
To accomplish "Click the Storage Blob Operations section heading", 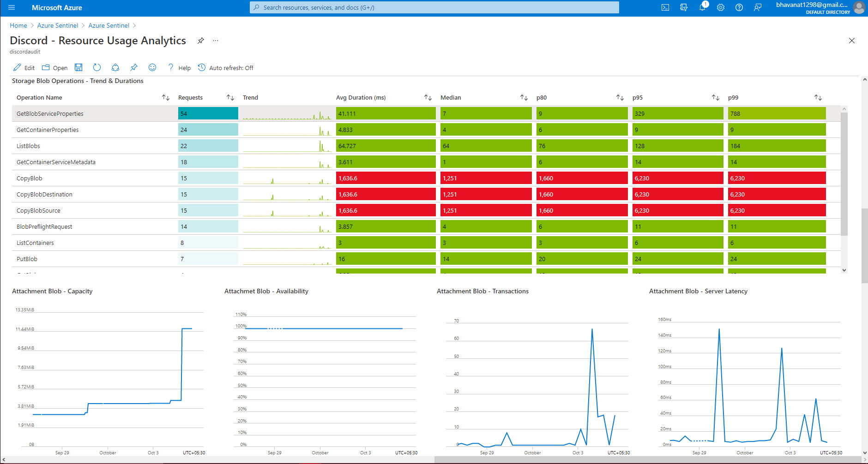I will point(78,81).
